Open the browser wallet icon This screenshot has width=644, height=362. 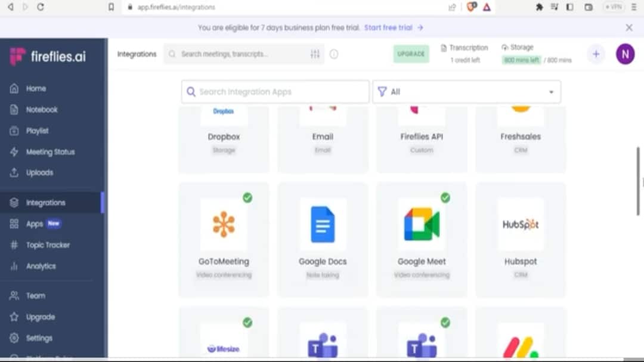pos(589,7)
